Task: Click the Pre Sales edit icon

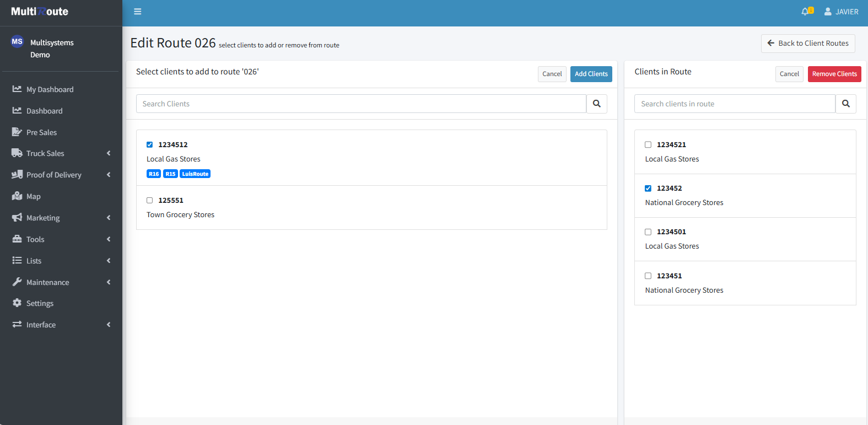Action: click(17, 132)
